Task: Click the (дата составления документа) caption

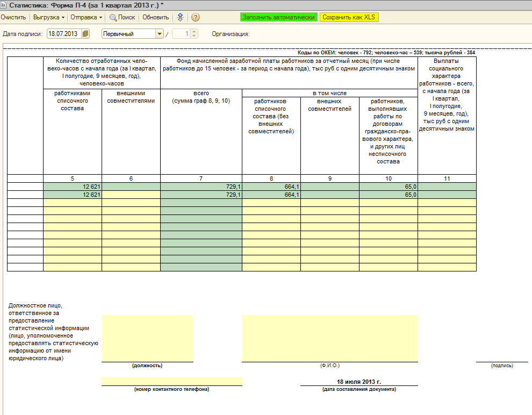Action: point(359,389)
